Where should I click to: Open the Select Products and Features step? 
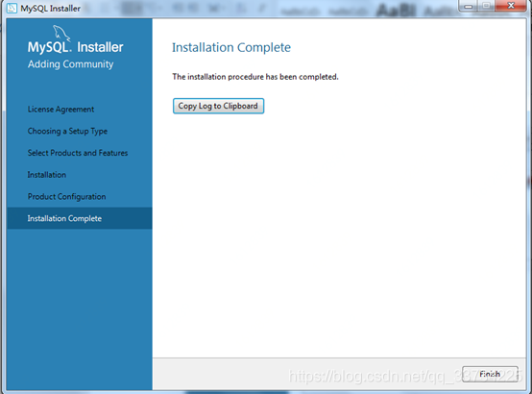[x=78, y=153]
